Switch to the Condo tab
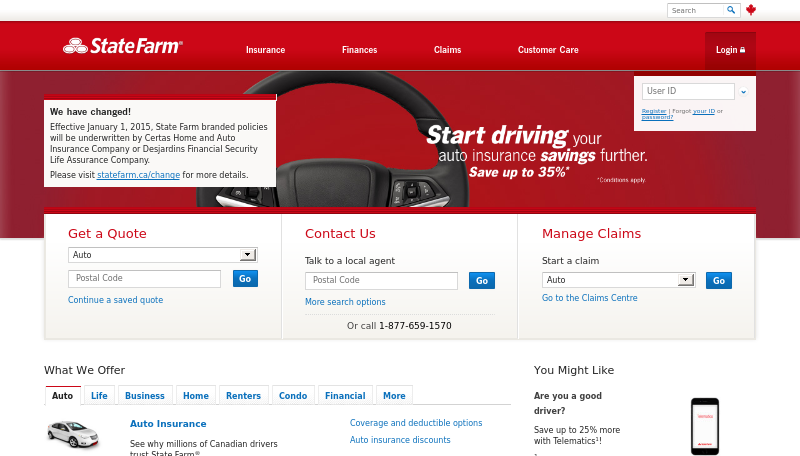Screen dimensions: 800x456 (x=293, y=395)
